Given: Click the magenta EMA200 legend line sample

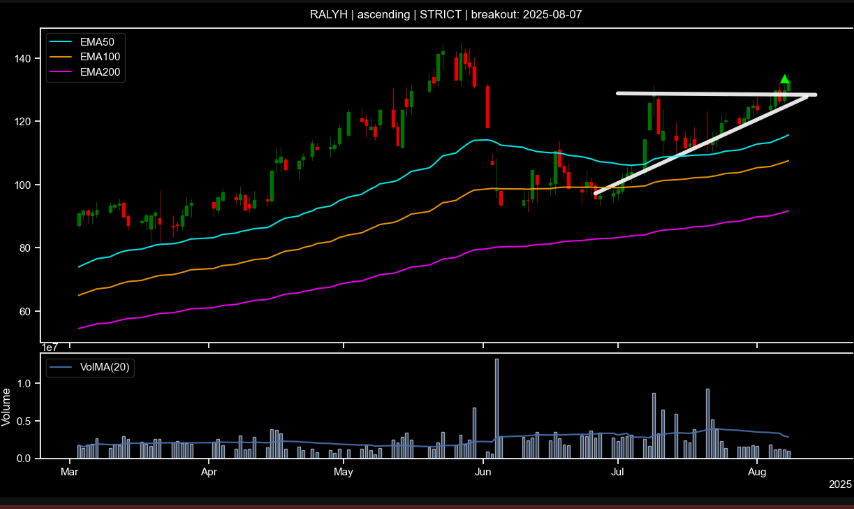Looking at the screenshot, I should 61,72.
